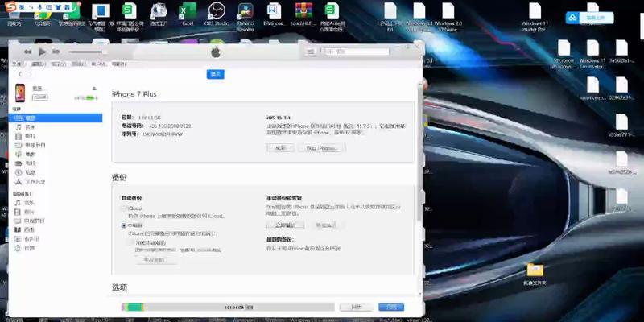Skip to previous track in iTunes
644x322 pixels.
(27, 52)
